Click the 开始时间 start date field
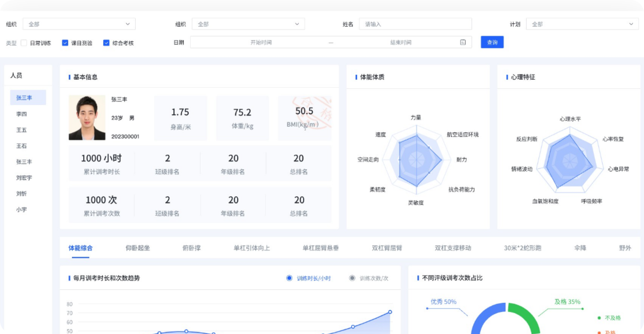 tap(261, 43)
